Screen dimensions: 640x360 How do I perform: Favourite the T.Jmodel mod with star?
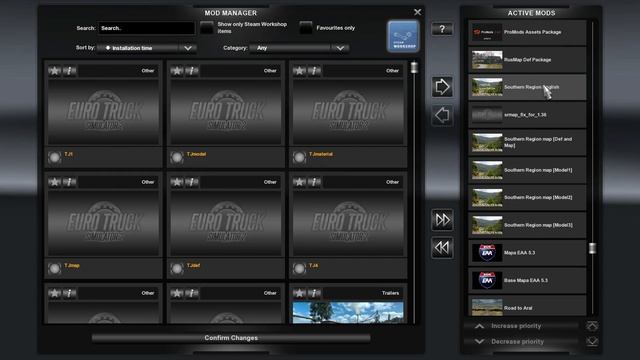click(x=177, y=71)
